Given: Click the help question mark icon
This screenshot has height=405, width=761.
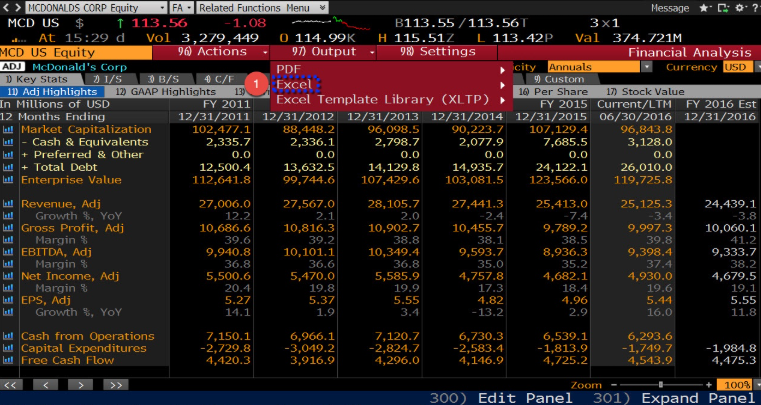Looking at the screenshot, I should tap(755, 8).
